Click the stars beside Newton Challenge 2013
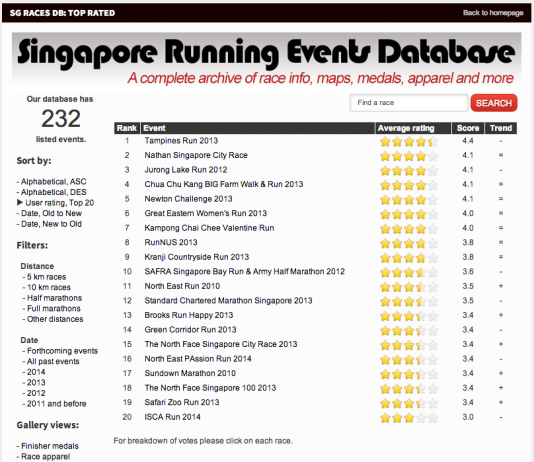 [x=409, y=200]
